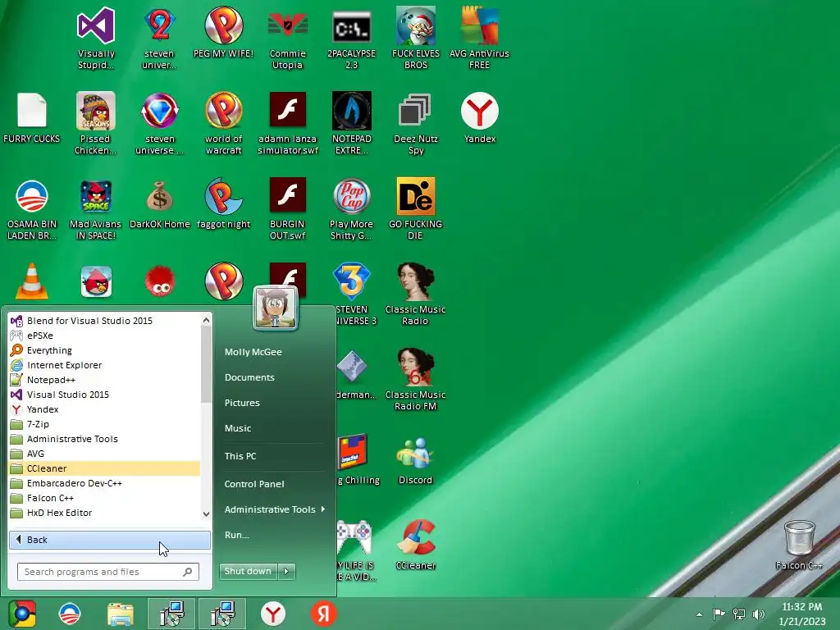The height and width of the screenshot is (630, 840).
Task: Click the programs list scroll up arrow
Action: pos(206,320)
